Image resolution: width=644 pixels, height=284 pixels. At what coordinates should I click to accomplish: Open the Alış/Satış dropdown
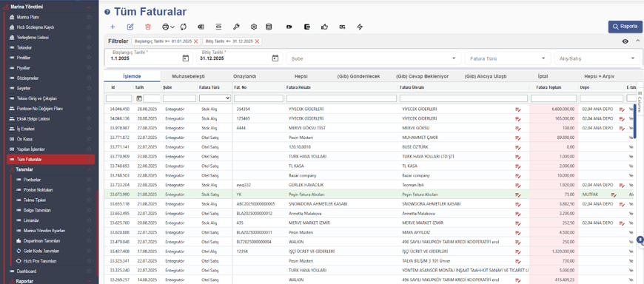click(x=597, y=58)
